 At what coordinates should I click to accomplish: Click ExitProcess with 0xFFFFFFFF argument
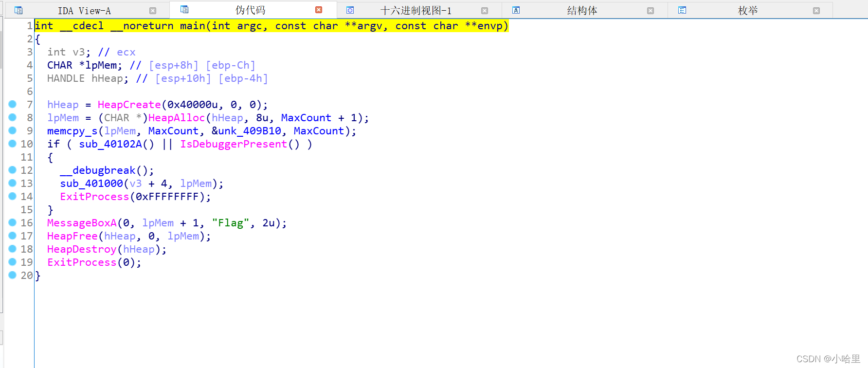point(94,197)
